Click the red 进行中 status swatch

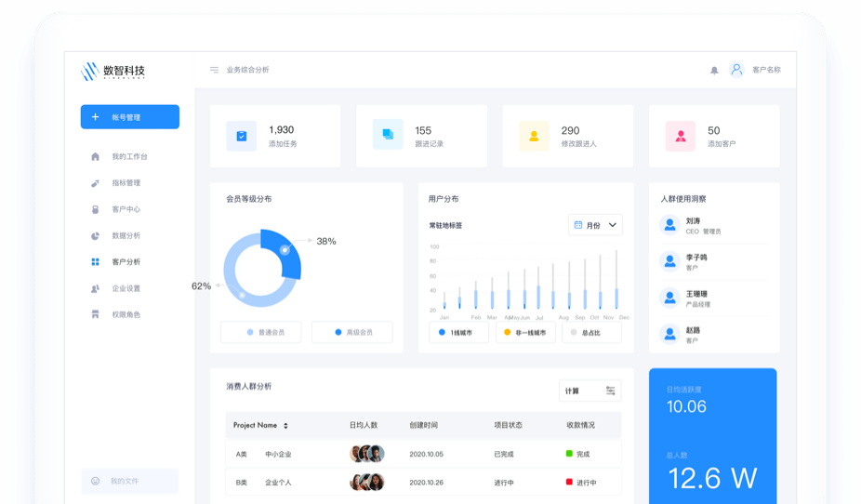569,482
